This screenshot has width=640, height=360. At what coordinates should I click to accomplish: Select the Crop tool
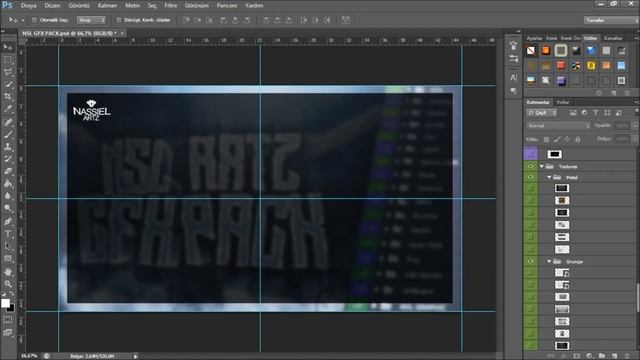click(x=8, y=97)
